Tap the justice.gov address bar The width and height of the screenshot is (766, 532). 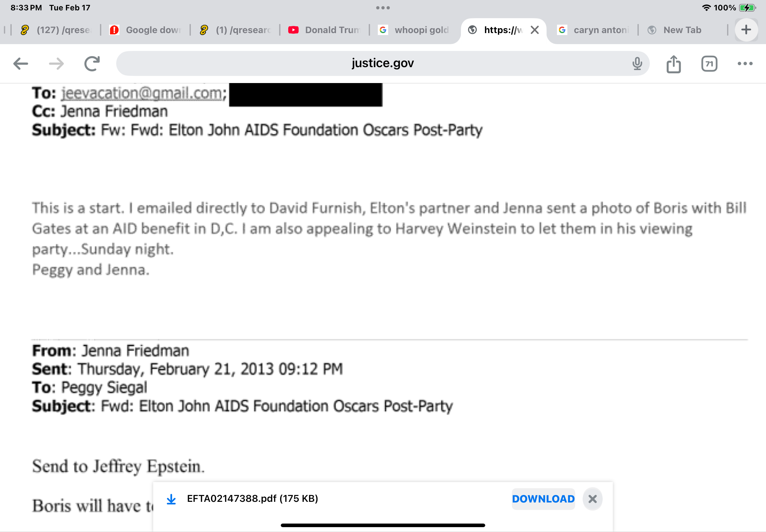382,63
